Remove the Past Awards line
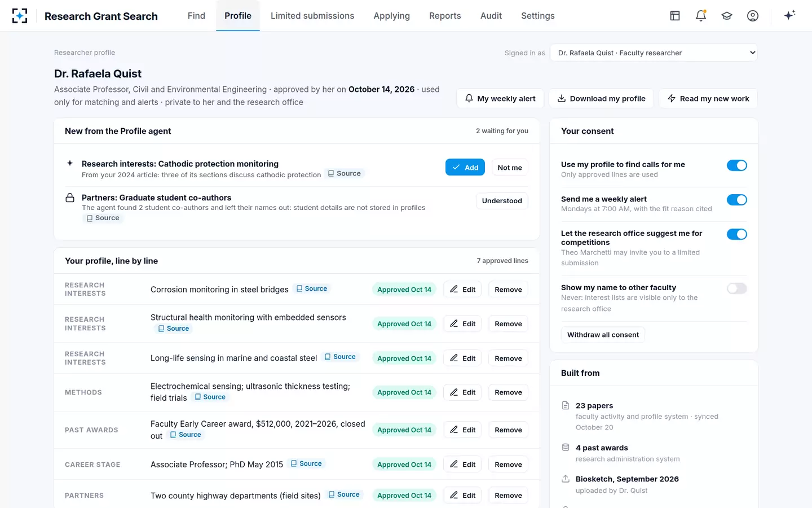This screenshot has width=812, height=508. [x=508, y=430]
